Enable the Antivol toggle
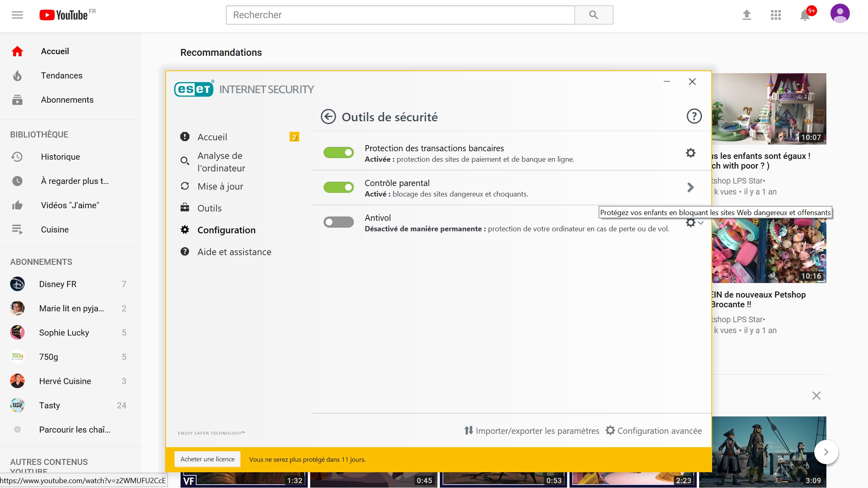 338,222
